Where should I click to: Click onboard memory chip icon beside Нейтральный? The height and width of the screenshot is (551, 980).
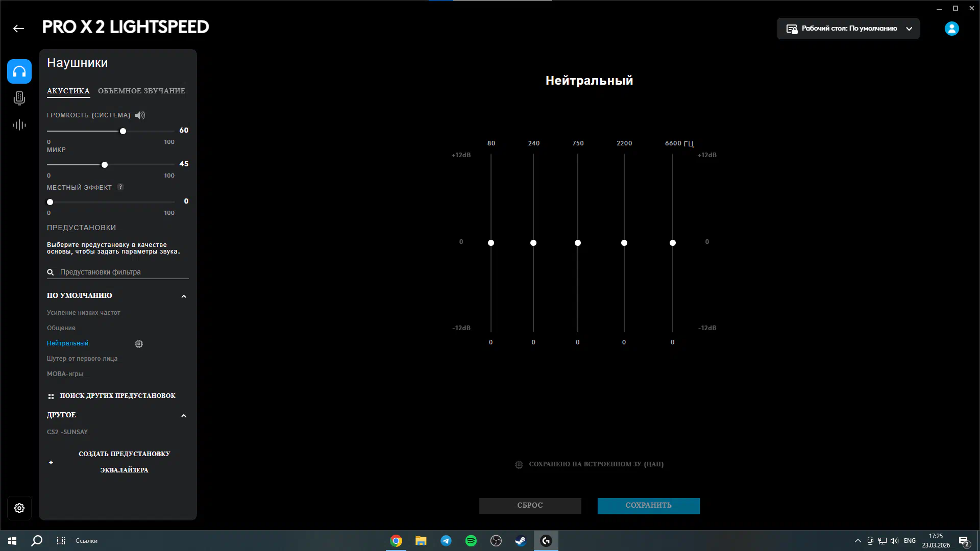(139, 344)
